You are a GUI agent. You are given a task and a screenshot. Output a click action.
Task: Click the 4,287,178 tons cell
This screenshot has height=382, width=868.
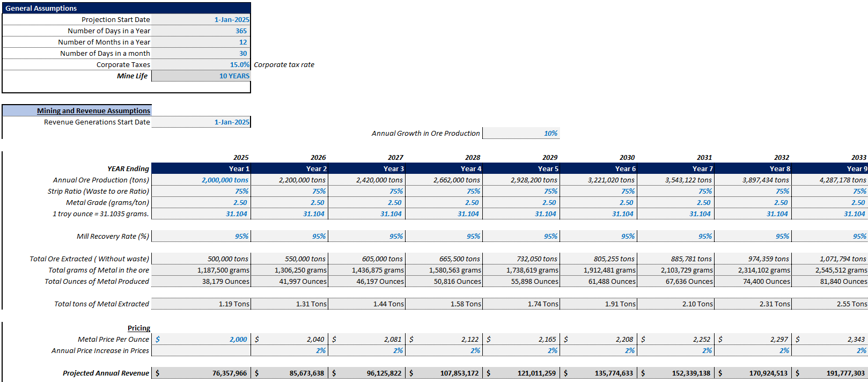coord(830,180)
